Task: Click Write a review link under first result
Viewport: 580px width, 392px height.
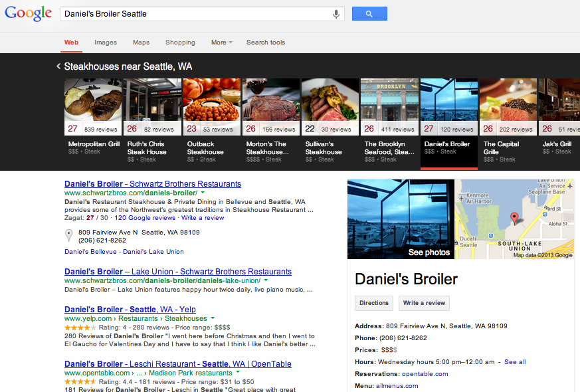Action: 203,218
